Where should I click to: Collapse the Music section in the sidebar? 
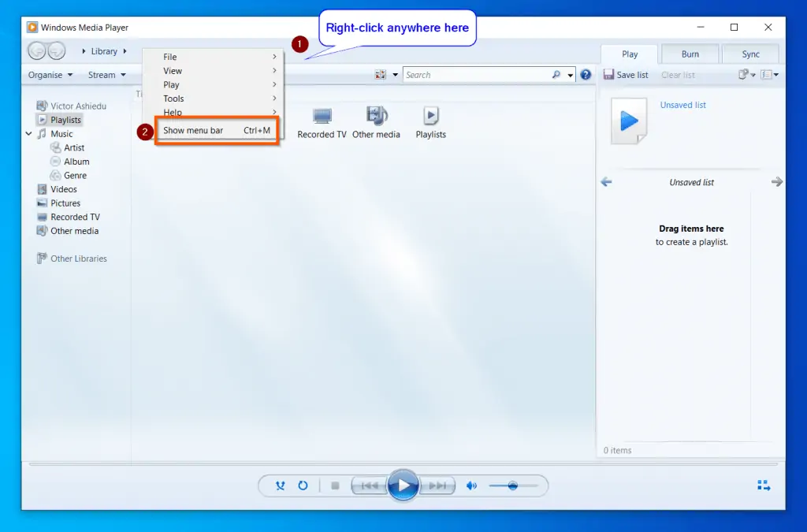point(28,133)
